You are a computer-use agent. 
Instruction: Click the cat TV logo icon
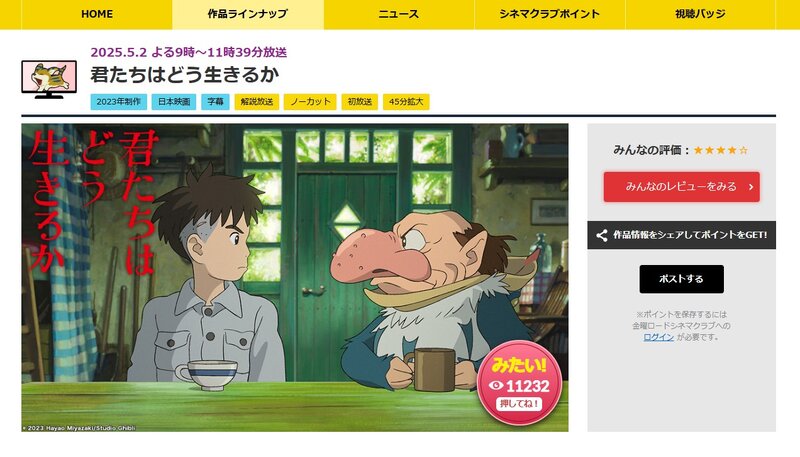tap(49, 79)
